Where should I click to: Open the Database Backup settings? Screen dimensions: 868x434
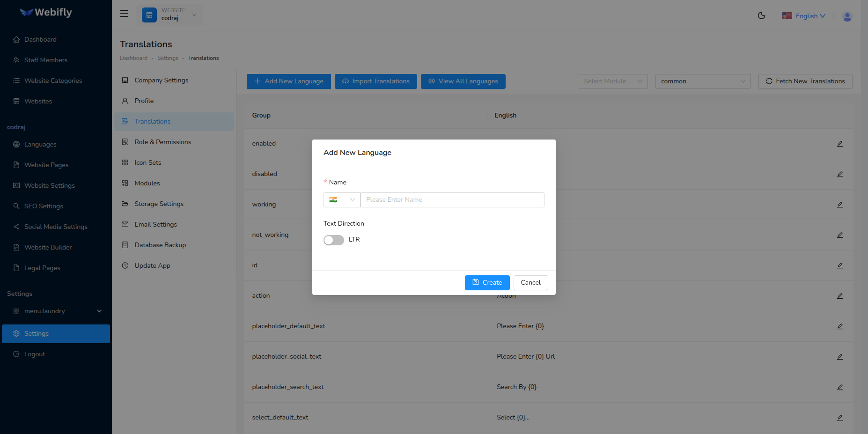point(160,245)
